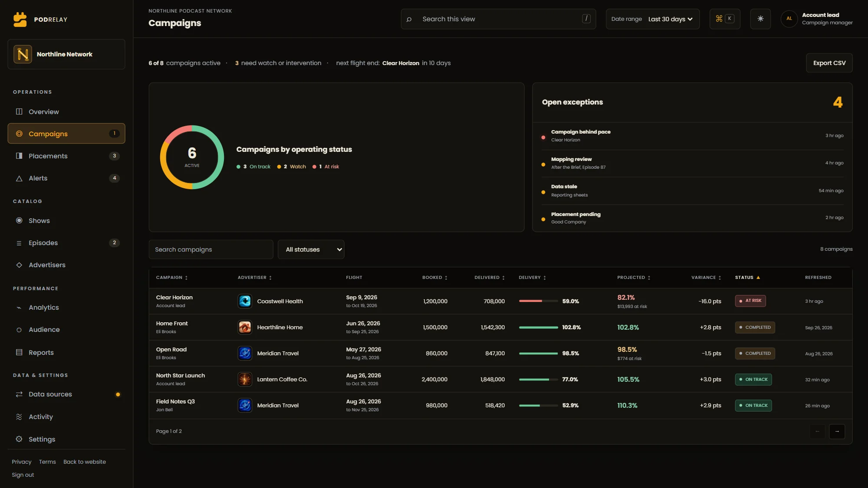Click the slash shortcut hint in search
Image resolution: width=868 pixels, height=488 pixels.
[586, 19]
